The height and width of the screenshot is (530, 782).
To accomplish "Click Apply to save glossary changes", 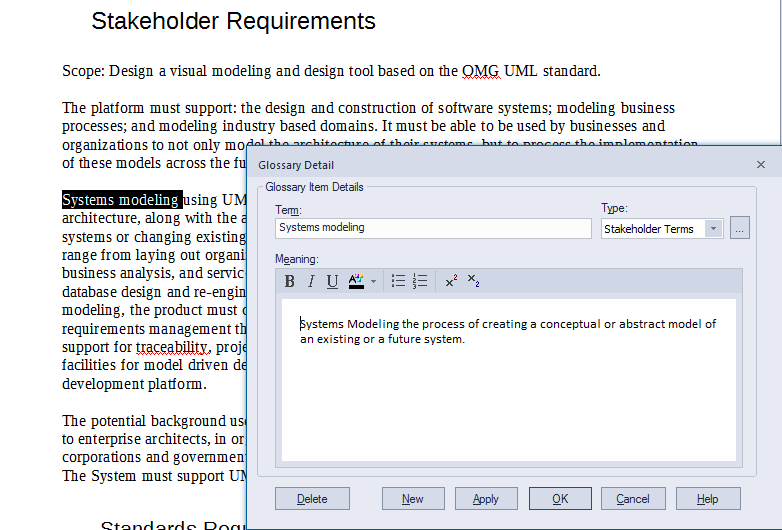I will (x=485, y=499).
